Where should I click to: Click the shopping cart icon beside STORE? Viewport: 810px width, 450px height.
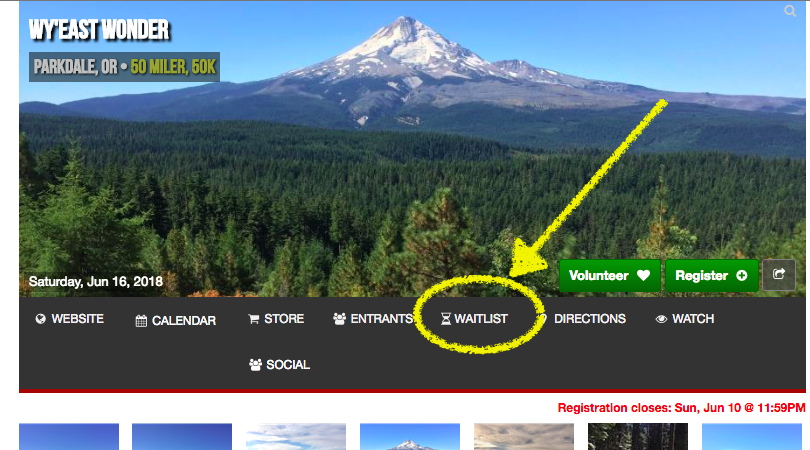point(253,319)
